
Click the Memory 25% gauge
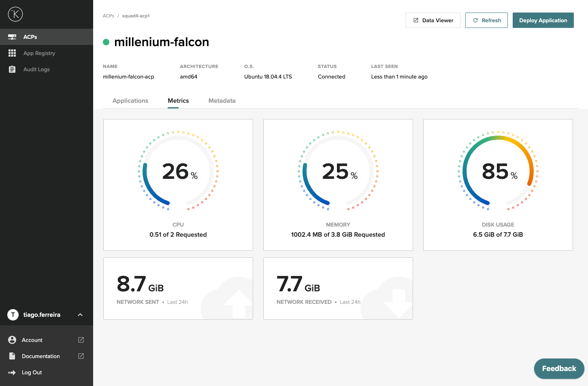click(x=338, y=171)
